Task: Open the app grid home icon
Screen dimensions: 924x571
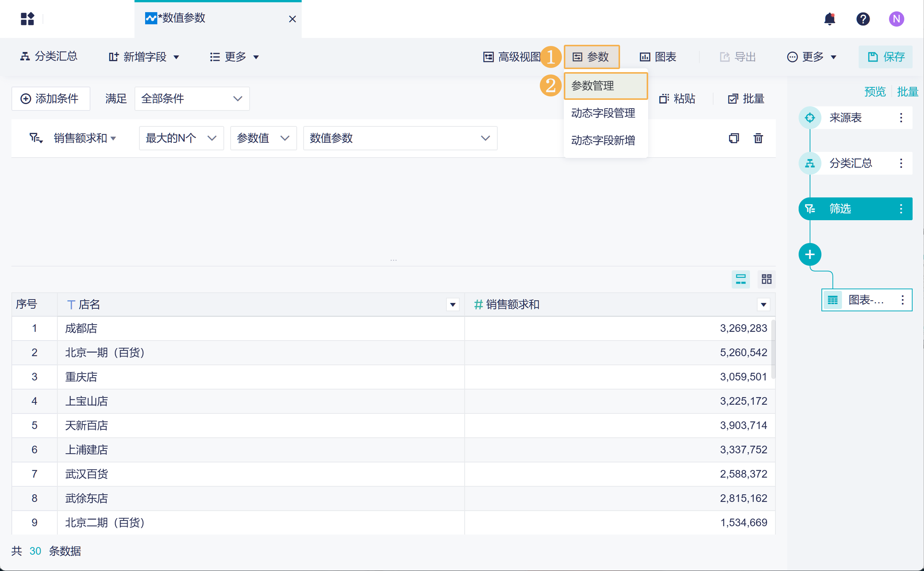Action: [27, 19]
